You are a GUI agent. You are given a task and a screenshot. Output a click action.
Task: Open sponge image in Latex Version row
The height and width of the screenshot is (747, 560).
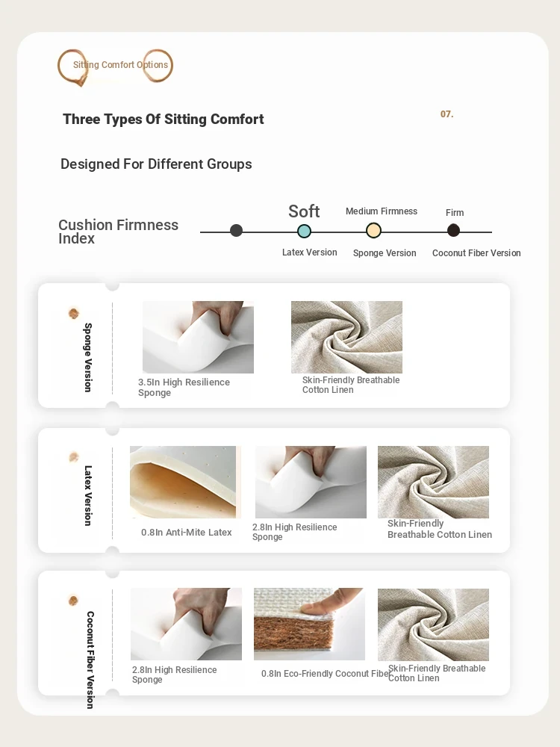[311, 482]
